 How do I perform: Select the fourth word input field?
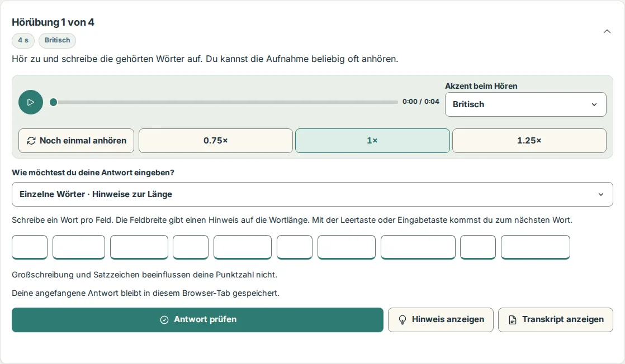coord(191,247)
